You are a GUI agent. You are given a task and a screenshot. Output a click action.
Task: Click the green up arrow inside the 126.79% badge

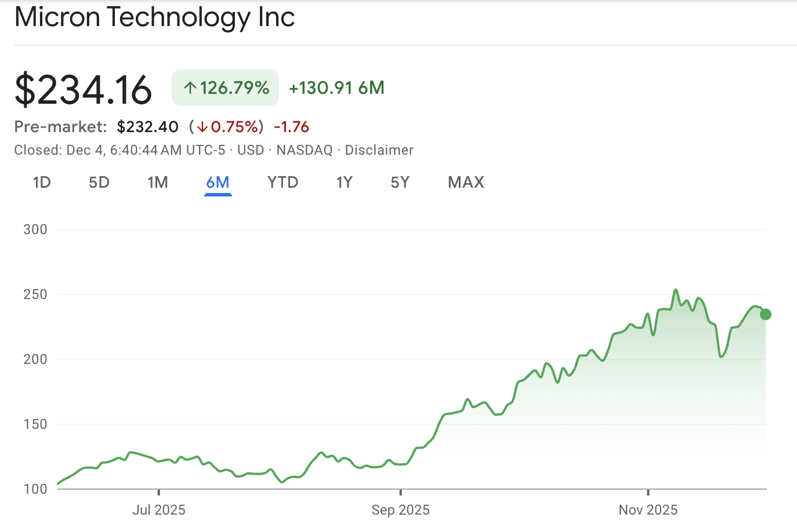(x=190, y=87)
